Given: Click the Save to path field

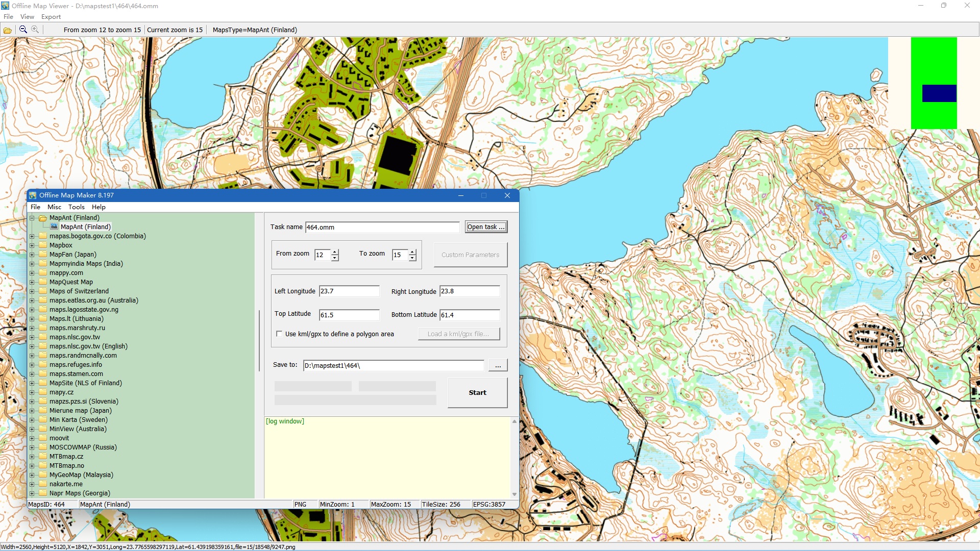Looking at the screenshot, I should [x=394, y=365].
